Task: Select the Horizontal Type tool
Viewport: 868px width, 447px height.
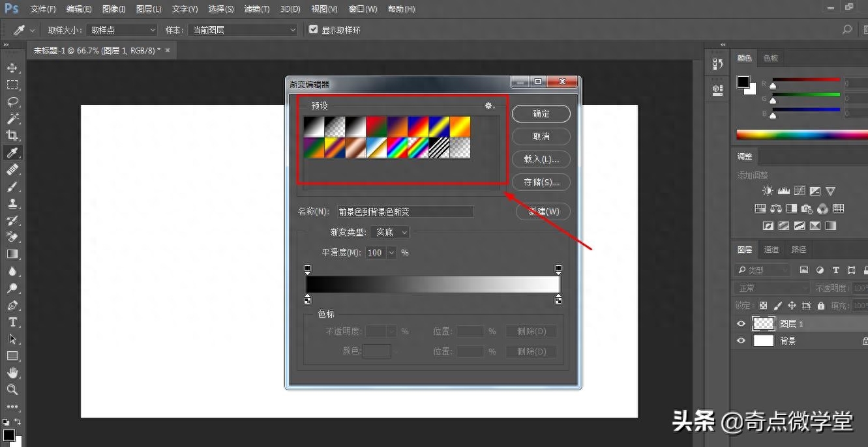Action: pyautogui.click(x=12, y=323)
